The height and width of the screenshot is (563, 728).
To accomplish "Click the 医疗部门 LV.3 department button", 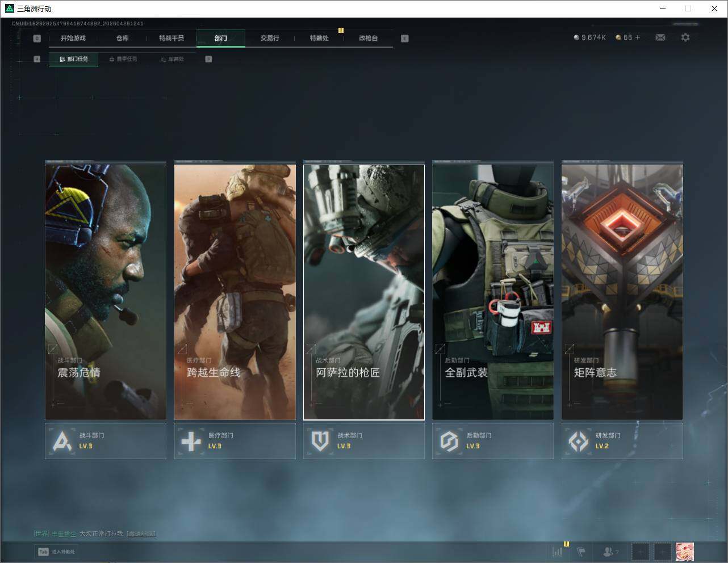I will click(x=235, y=441).
